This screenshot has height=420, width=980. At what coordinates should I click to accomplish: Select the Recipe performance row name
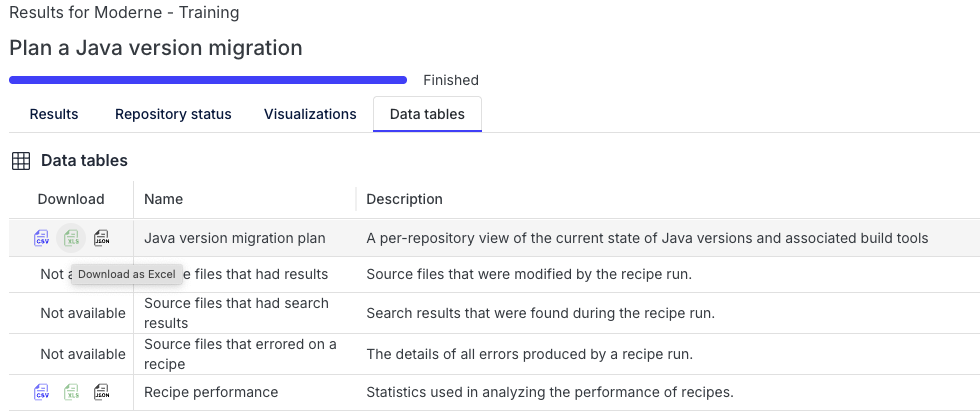[211, 392]
